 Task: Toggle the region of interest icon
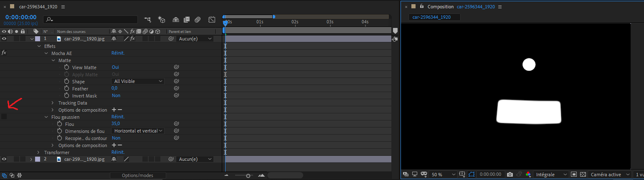coord(574,175)
